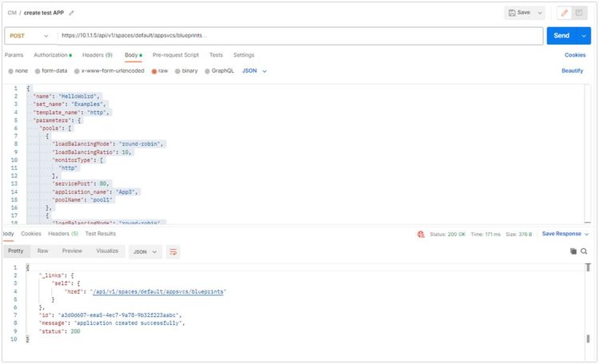Click the Time: 171 ms text

coord(485,234)
